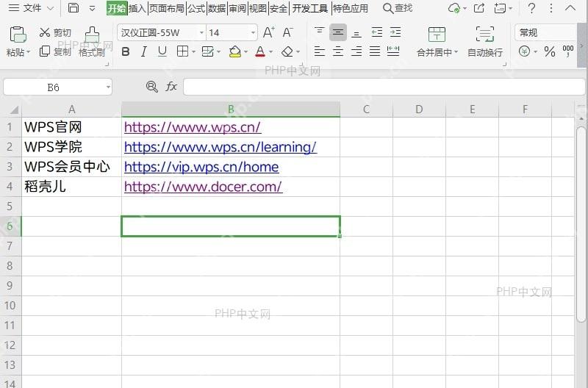Click the save icon in the quick toolbar
588x388 pixels.
73,8
